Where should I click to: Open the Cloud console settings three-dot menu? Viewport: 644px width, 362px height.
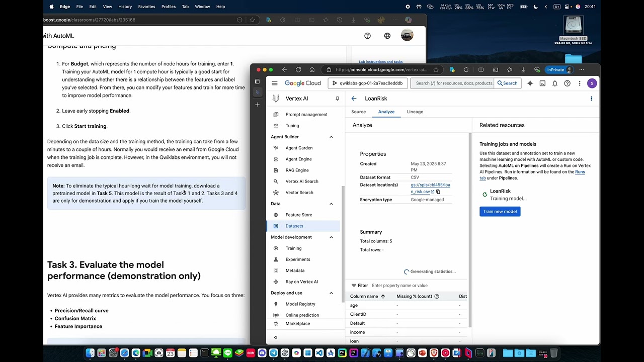coord(580,83)
